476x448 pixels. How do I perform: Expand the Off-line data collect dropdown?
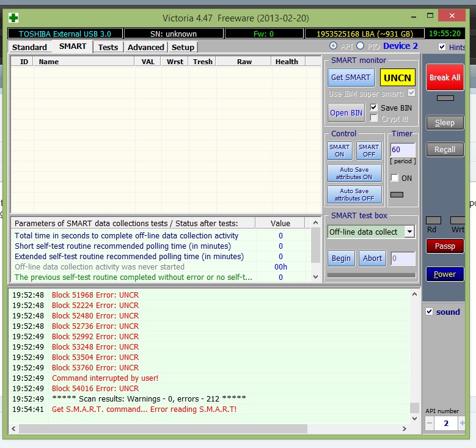[x=409, y=232]
